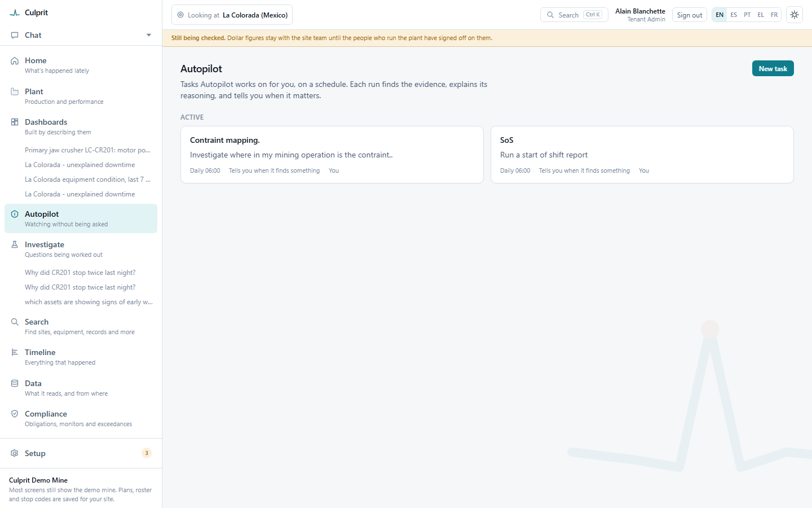Click the target icon beside Looking at

[x=180, y=15]
